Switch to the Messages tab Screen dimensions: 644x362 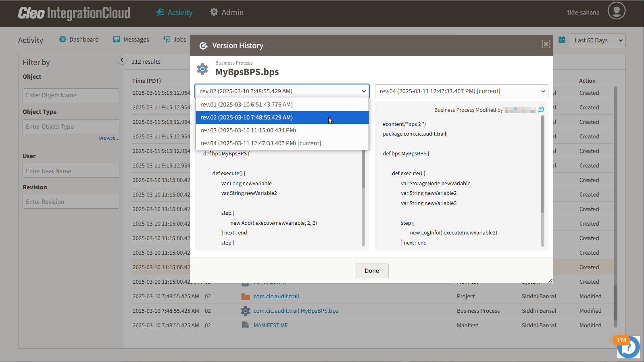point(131,39)
